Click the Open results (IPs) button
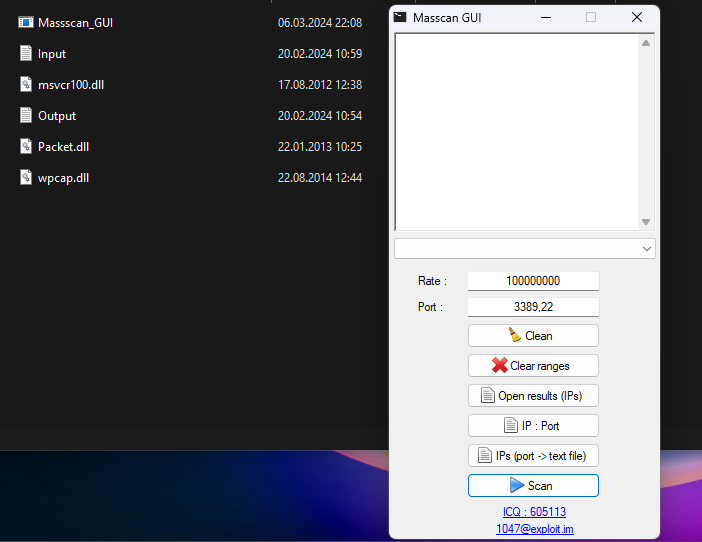Image resolution: width=702 pixels, height=542 pixels. (533, 396)
